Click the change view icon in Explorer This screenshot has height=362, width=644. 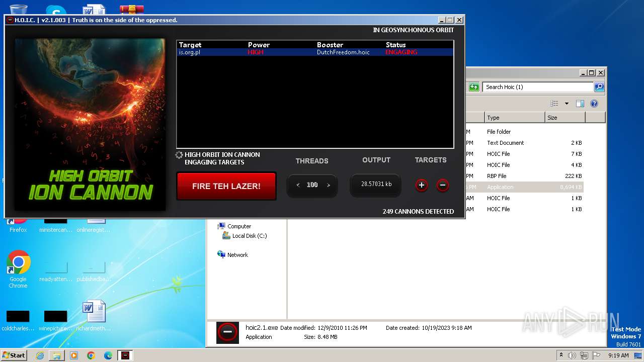point(554,104)
